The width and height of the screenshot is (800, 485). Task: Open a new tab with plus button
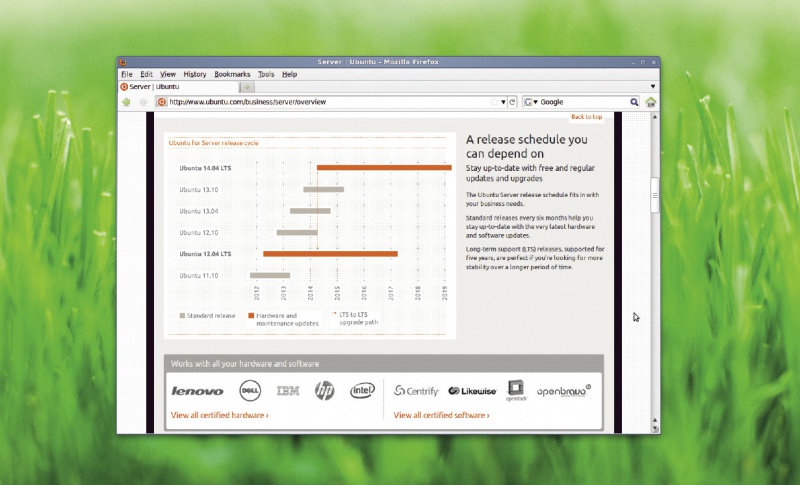point(247,87)
